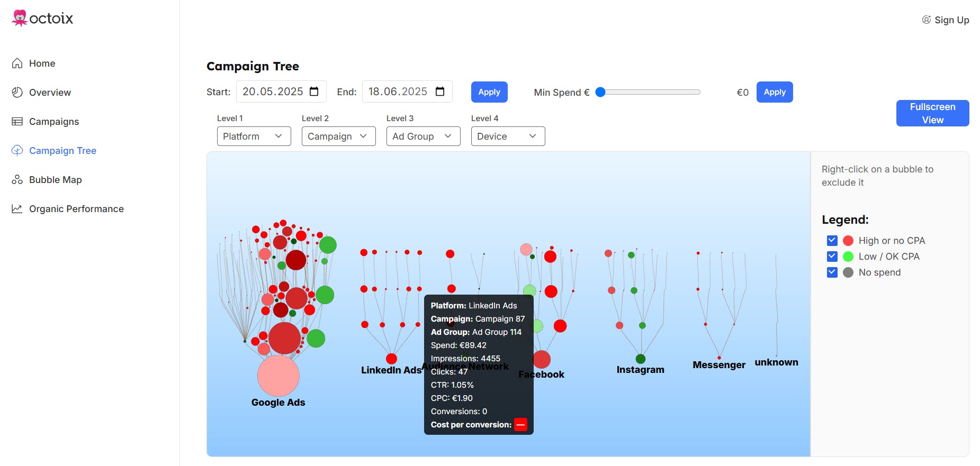Image resolution: width=980 pixels, height=466 pixels.
Task: Click the unknown platform label
Action: pos(777,362)
